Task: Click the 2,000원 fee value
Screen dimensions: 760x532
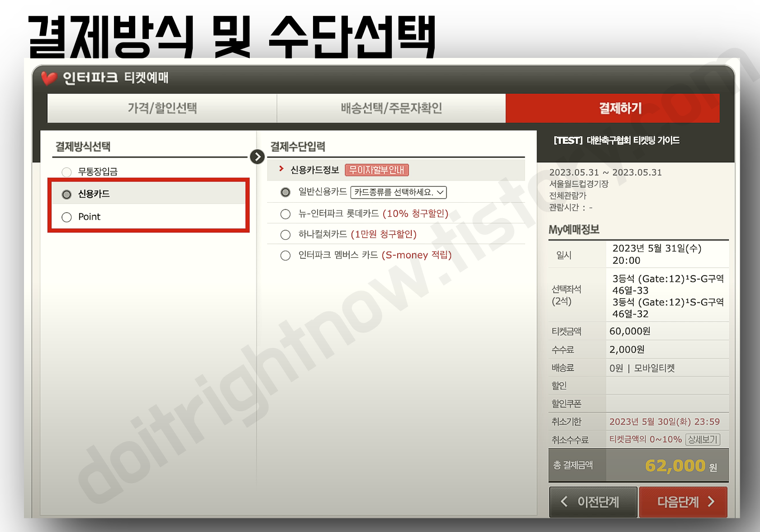Action: click(x=627, y=349)
